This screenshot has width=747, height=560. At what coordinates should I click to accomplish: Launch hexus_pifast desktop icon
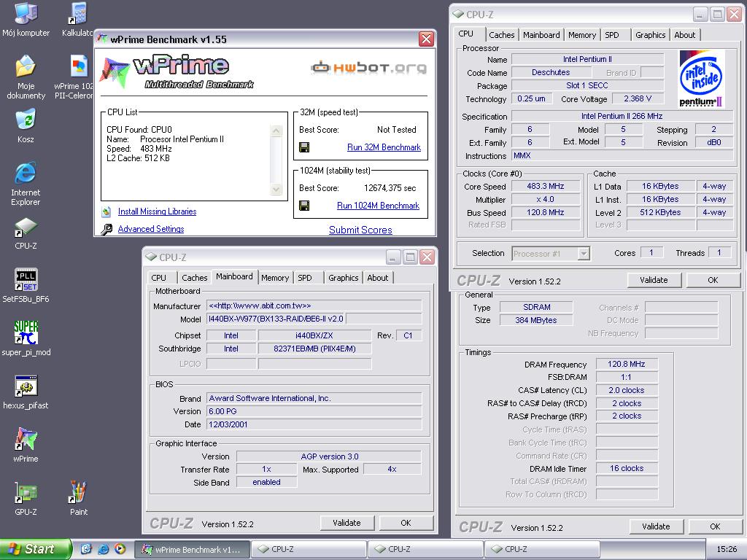[26, 392]
